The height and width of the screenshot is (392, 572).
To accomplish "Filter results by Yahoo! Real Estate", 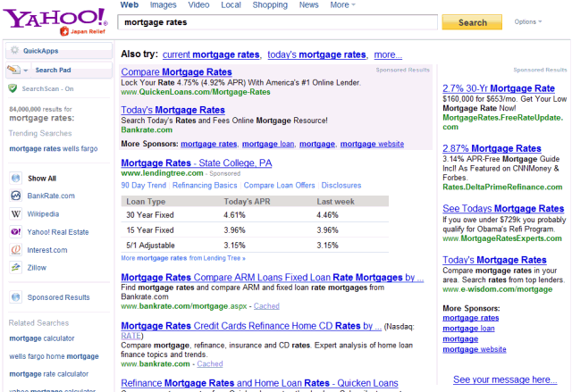I will click(x=58, y=232).
